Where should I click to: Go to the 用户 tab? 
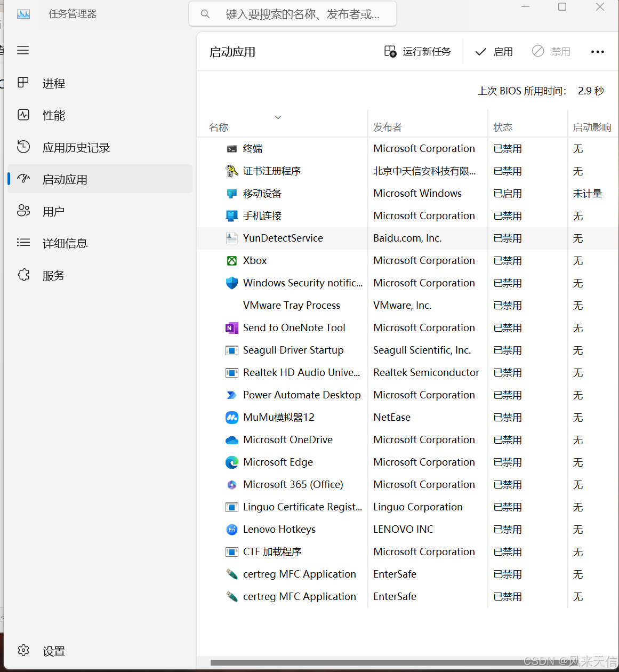click(x=100, y=211)
